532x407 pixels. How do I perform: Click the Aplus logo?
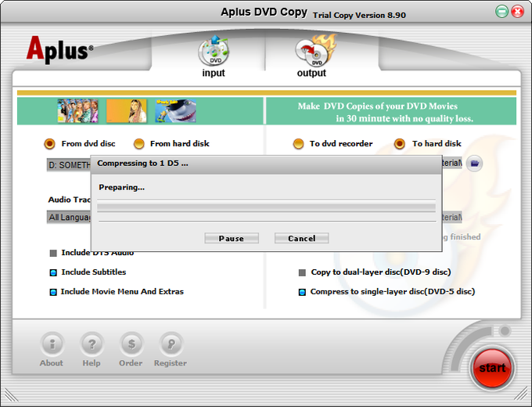[x=59, y=50]
